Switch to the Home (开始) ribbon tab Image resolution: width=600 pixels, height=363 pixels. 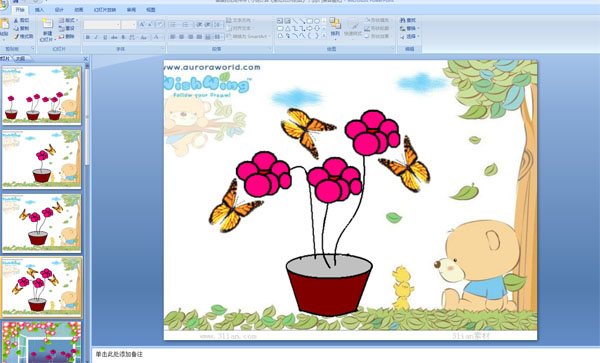[20, 10]
